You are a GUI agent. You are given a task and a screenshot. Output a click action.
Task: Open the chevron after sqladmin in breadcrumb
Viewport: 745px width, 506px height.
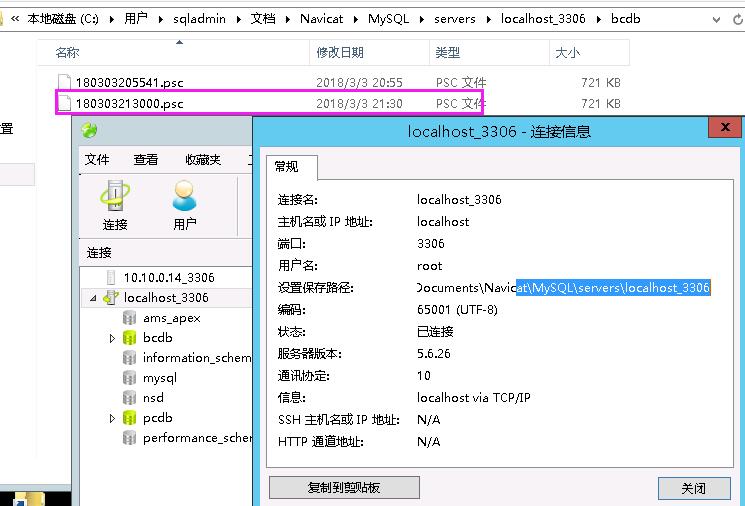tap(239, 19)
